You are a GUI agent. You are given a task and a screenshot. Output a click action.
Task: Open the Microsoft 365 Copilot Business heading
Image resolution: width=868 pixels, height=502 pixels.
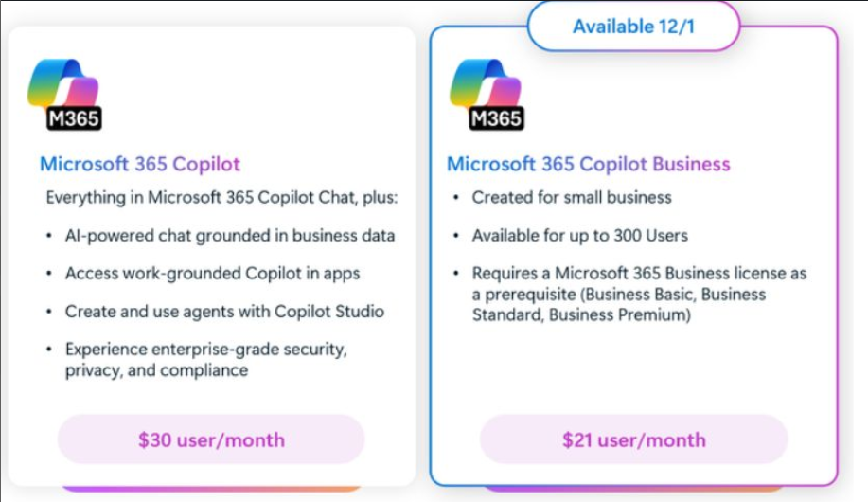pos(588,164)
